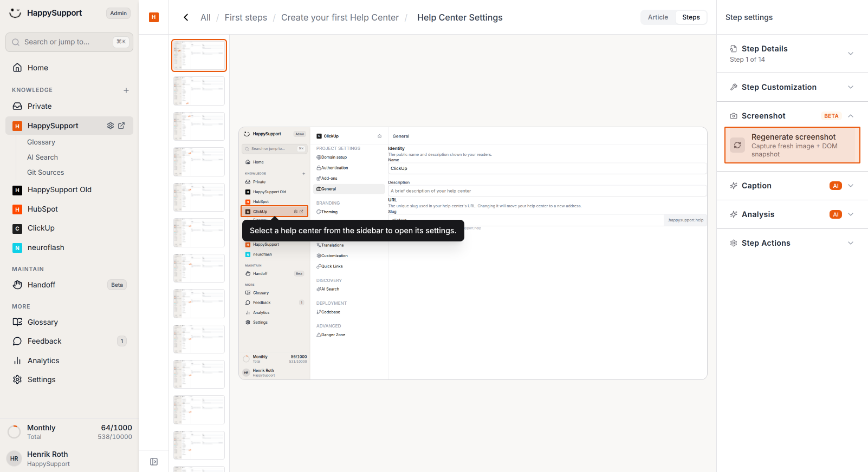Open Henrik Roth user profile
This screenshot has width=868, height=472.
click(x=69, y=458)
